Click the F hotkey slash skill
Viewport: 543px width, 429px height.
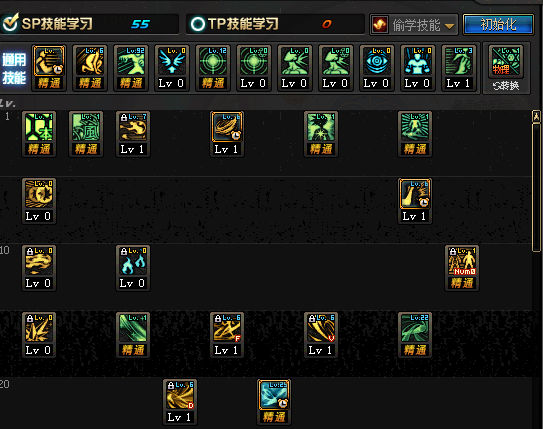(x=227, y=329)
